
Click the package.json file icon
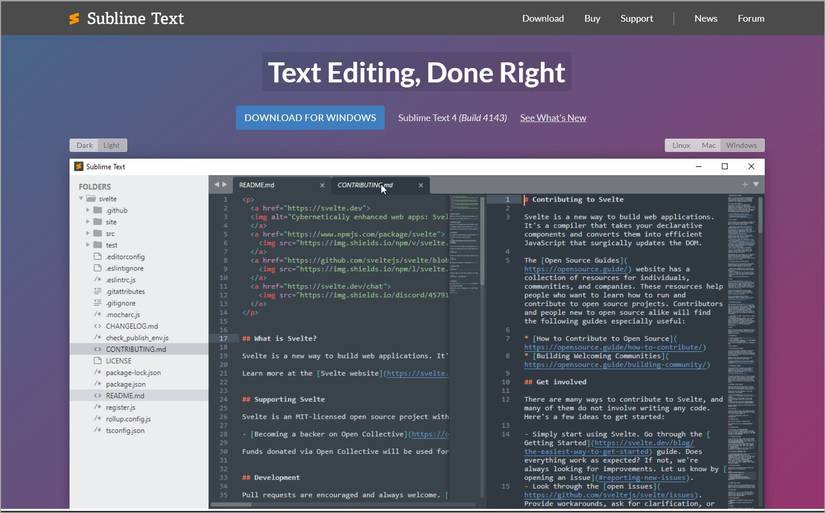97,384
